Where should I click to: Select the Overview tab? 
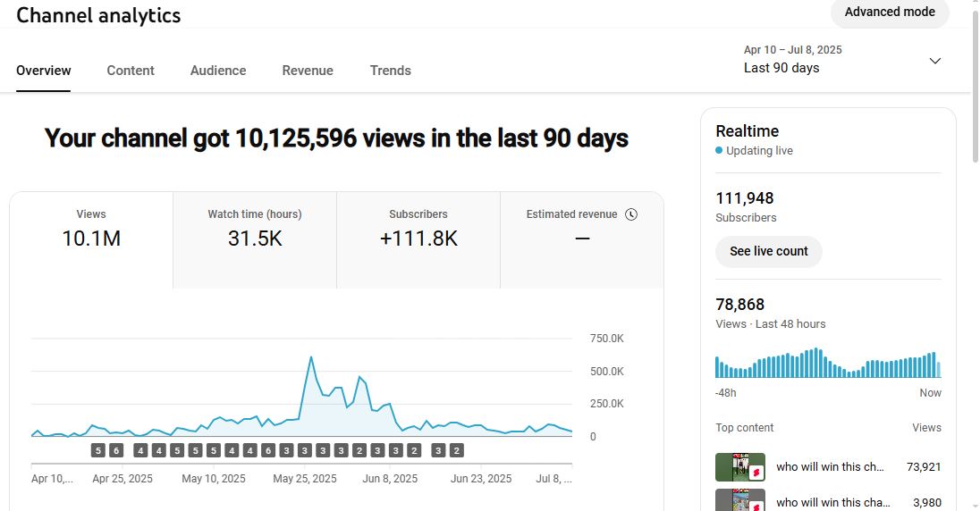click(43, 71)
